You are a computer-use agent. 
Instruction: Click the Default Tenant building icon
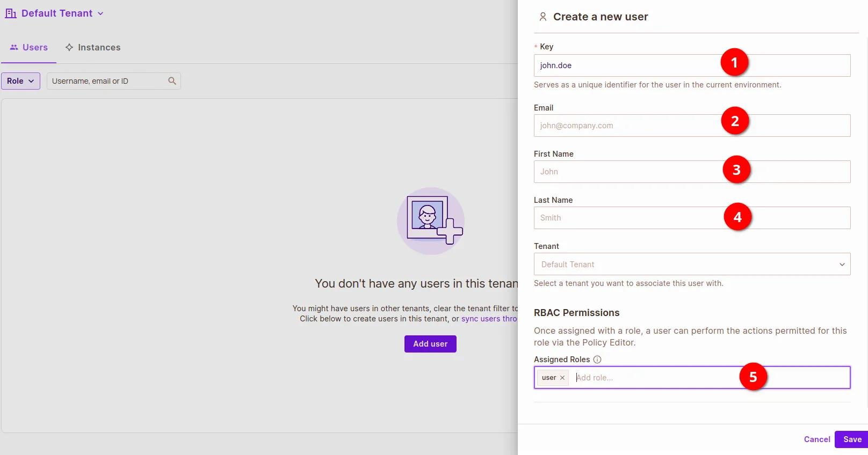pos(10,13)
